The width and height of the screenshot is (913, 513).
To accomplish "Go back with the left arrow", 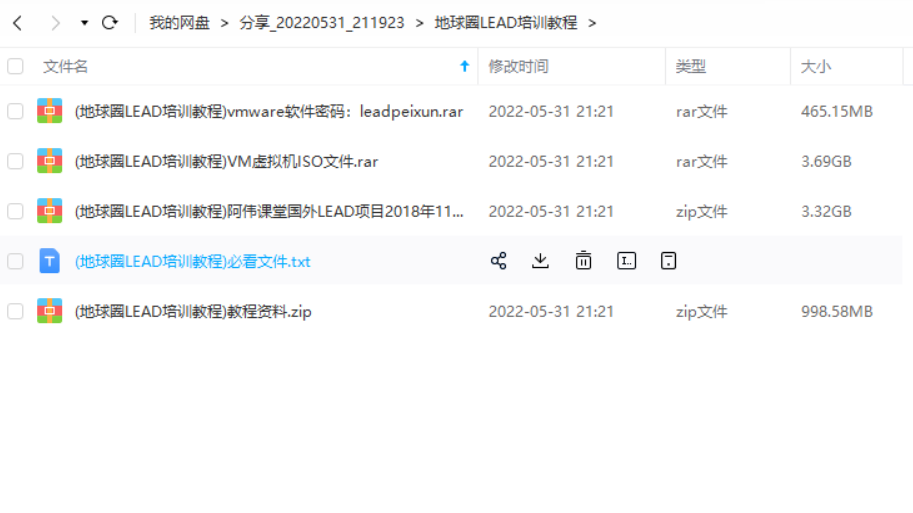I will [17, 23].
